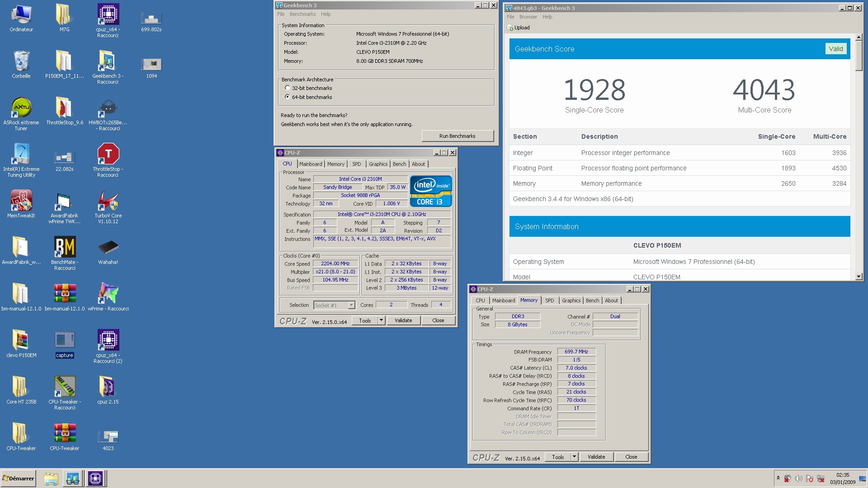Image resolution: width=868 pixels, height=488 pixels.
Task: Select 32-bit benchmarks radio option
Action: click(288, 88)
